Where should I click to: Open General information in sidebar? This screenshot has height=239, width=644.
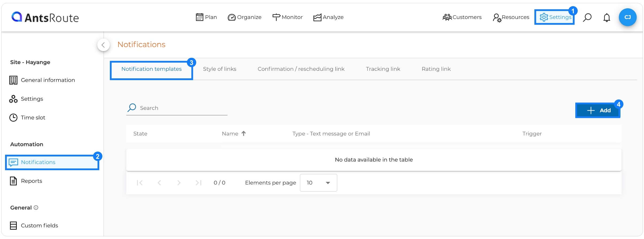(x=42, y=80)
